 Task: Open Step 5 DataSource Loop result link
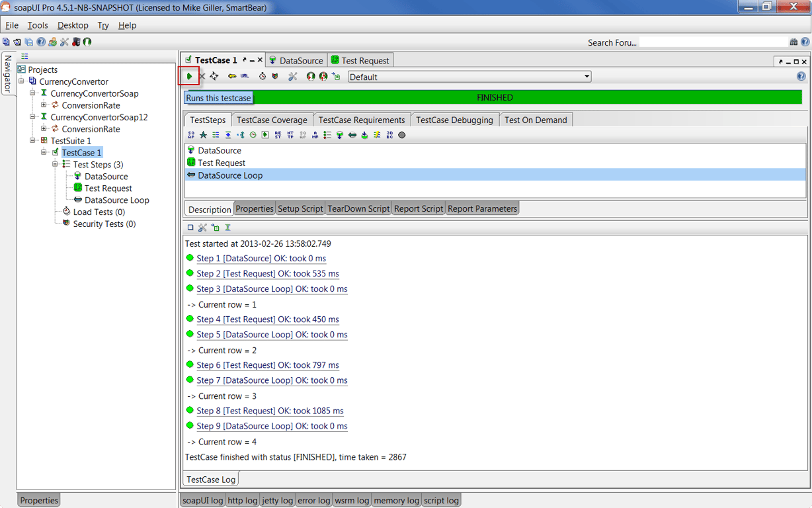click(272, 335)
